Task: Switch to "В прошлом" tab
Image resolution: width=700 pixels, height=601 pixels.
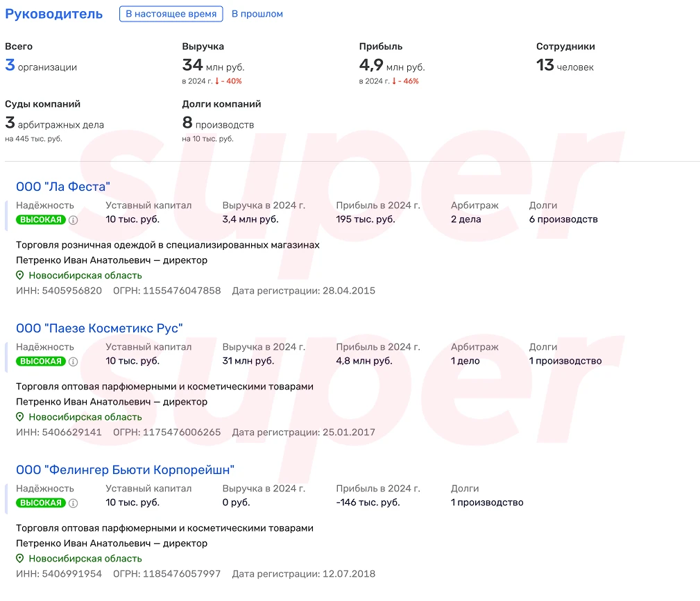Action: 257,14
